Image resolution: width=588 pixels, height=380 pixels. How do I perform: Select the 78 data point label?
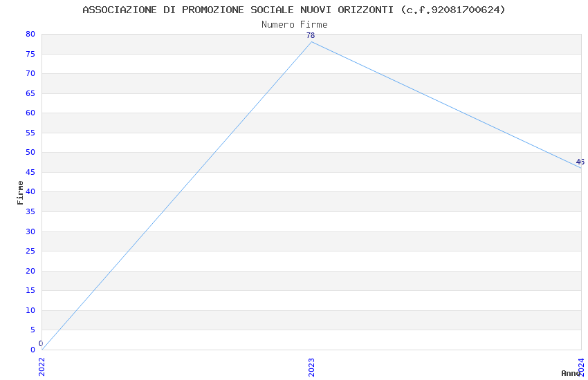pos(311,35)
